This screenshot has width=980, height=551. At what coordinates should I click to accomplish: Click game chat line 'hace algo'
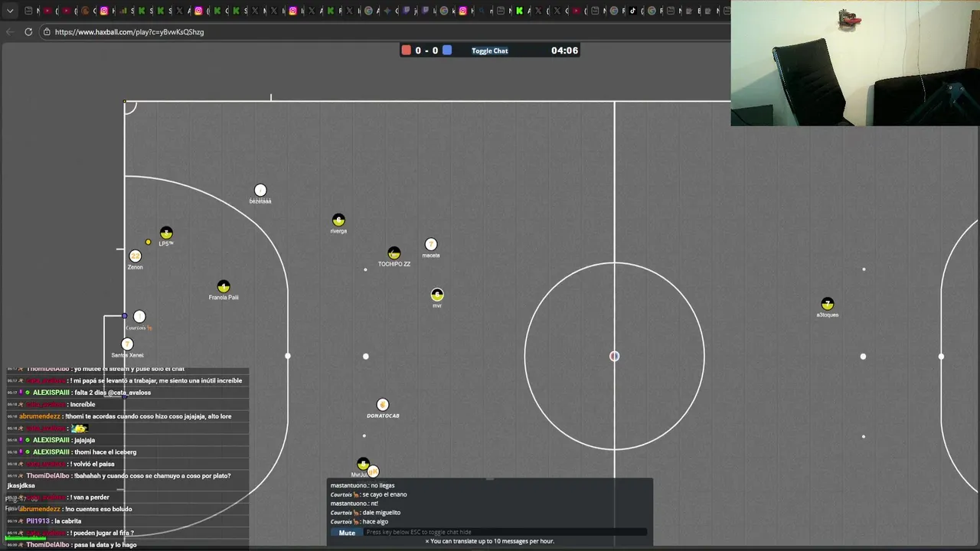coord(359,522)
